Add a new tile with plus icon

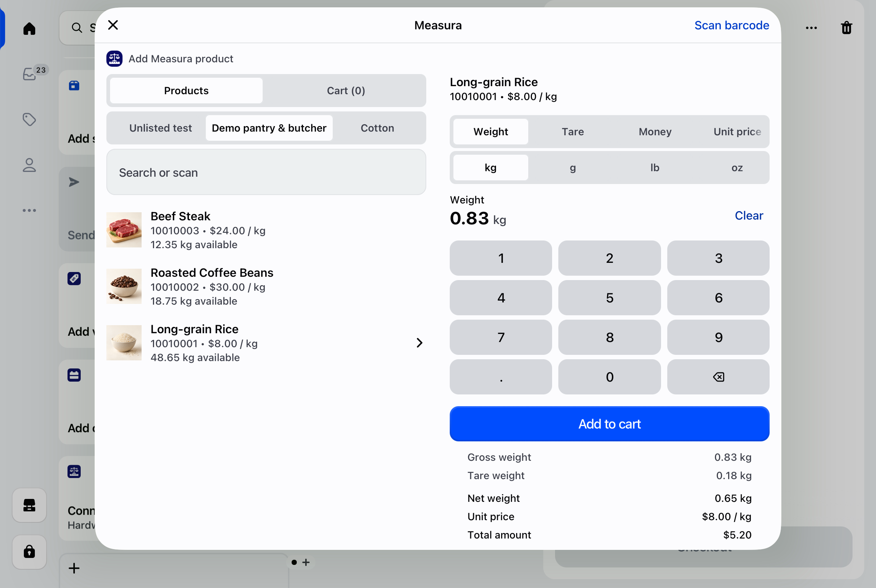coord(74,568)
